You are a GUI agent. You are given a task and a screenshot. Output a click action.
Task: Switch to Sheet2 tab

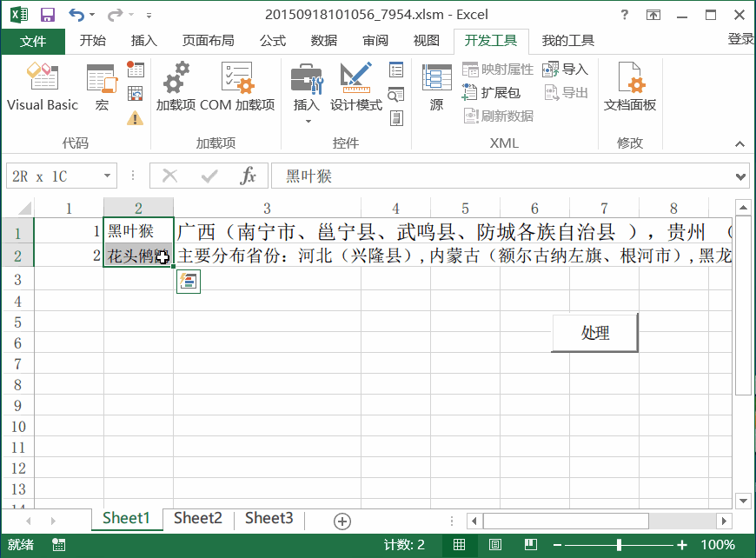(198, 519)
